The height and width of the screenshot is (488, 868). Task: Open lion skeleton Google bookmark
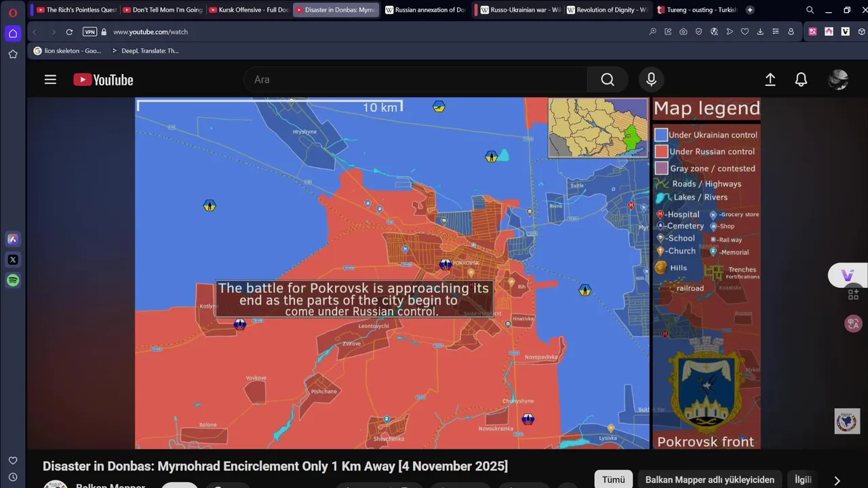click(x=68, y=51)
